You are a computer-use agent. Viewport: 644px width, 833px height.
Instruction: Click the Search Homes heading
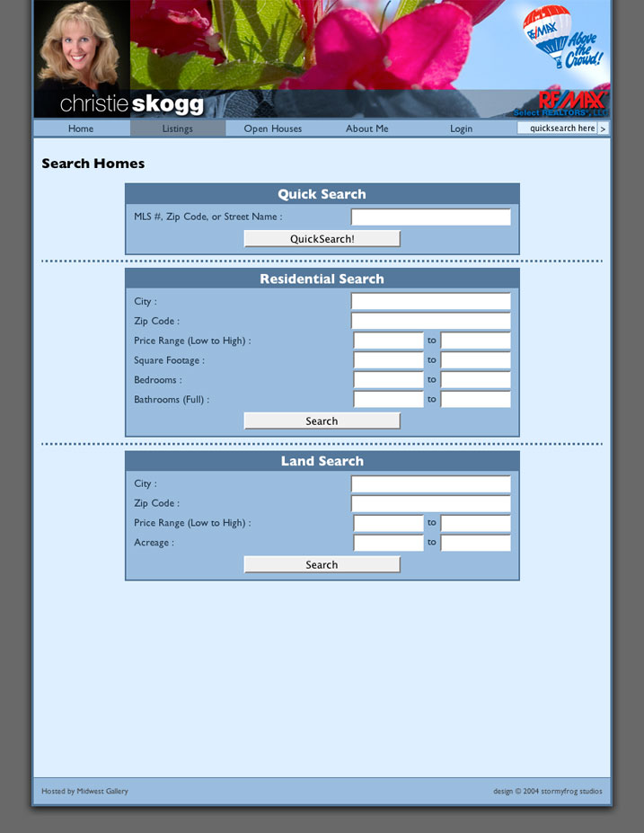(93, 164)
